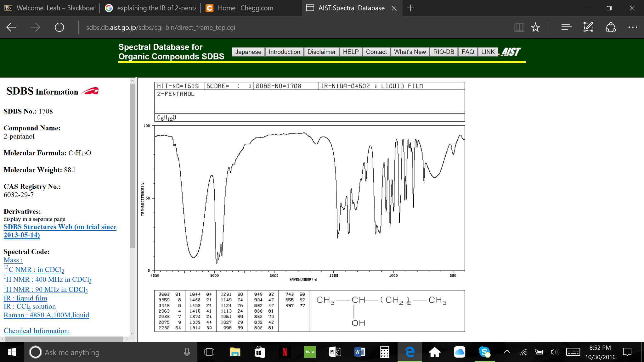Open Skype from the taskbar

[484, 352]
